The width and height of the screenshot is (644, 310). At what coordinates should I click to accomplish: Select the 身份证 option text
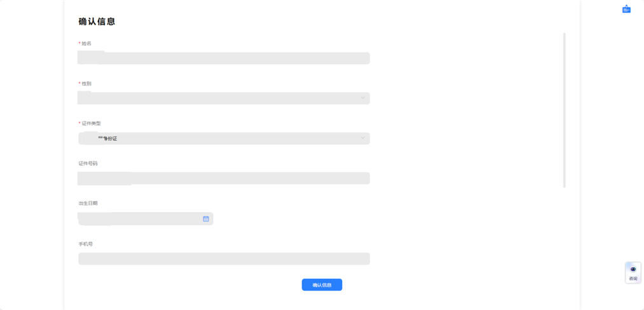[109, 138]
